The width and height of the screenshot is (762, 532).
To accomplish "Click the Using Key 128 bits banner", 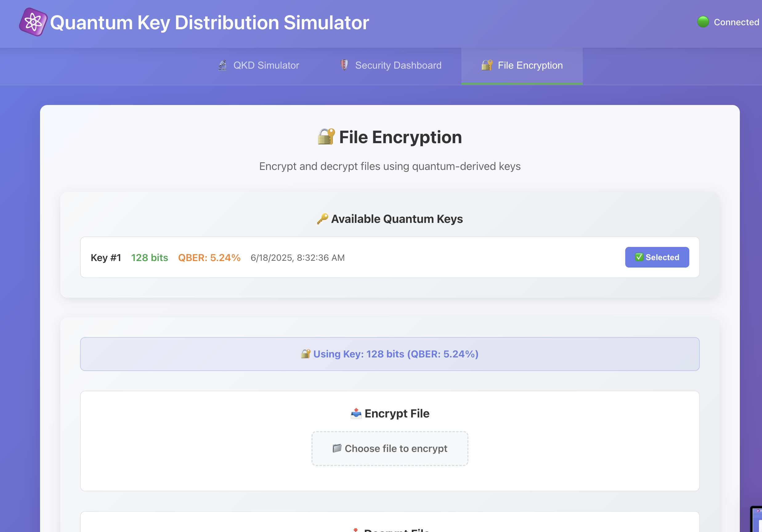I will point(390,354).
